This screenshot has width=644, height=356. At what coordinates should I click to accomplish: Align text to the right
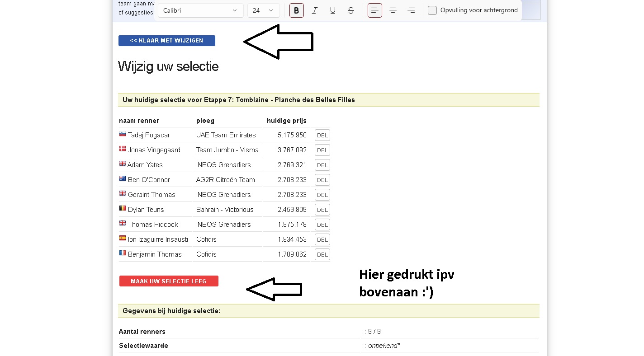pos(411,10)
